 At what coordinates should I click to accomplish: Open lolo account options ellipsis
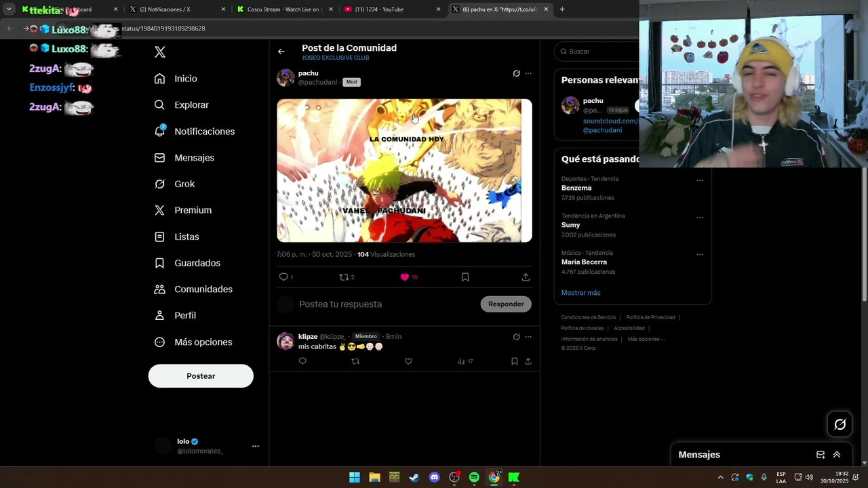click(256, 446)
